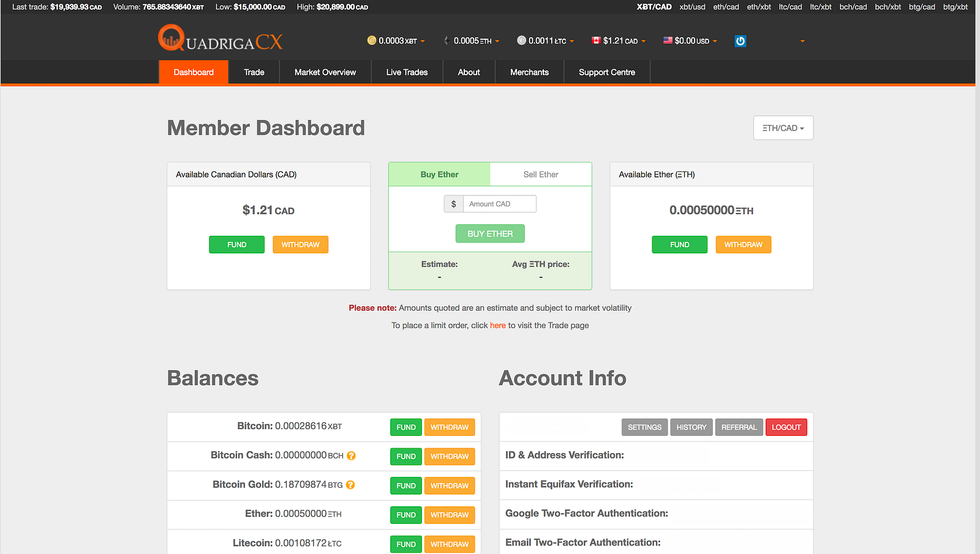Click FUND in the Litecoin row
Screen dimensions: 980x554
pos(406,544)
